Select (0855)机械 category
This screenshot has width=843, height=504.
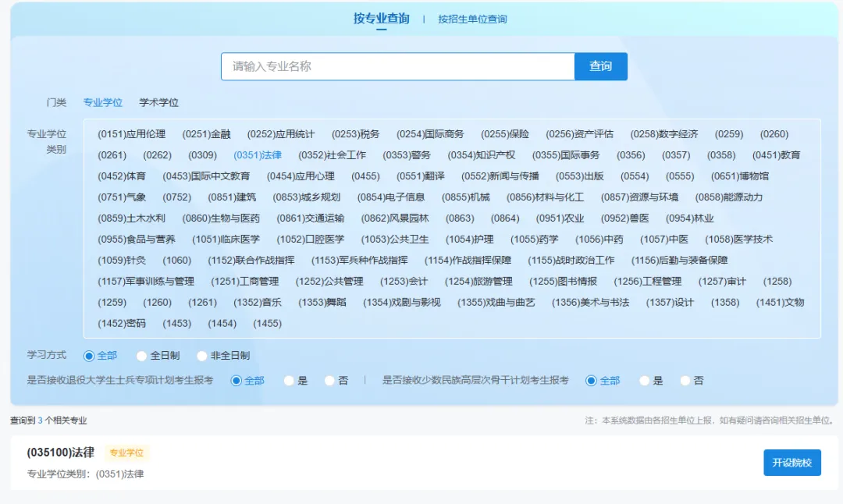[465, 197]
